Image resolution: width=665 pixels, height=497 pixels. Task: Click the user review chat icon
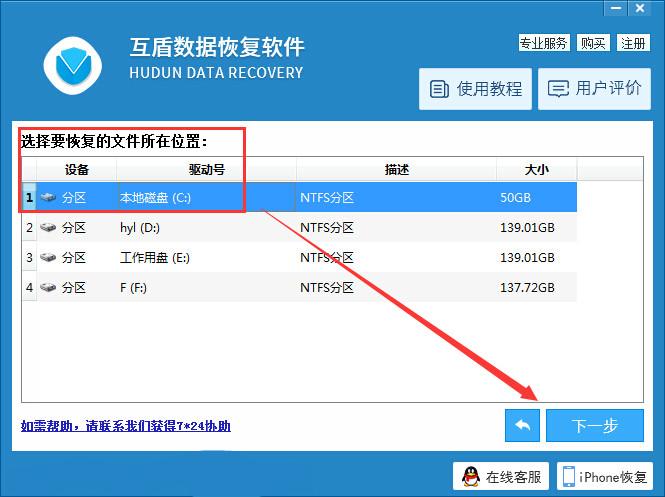click(558, 89)
